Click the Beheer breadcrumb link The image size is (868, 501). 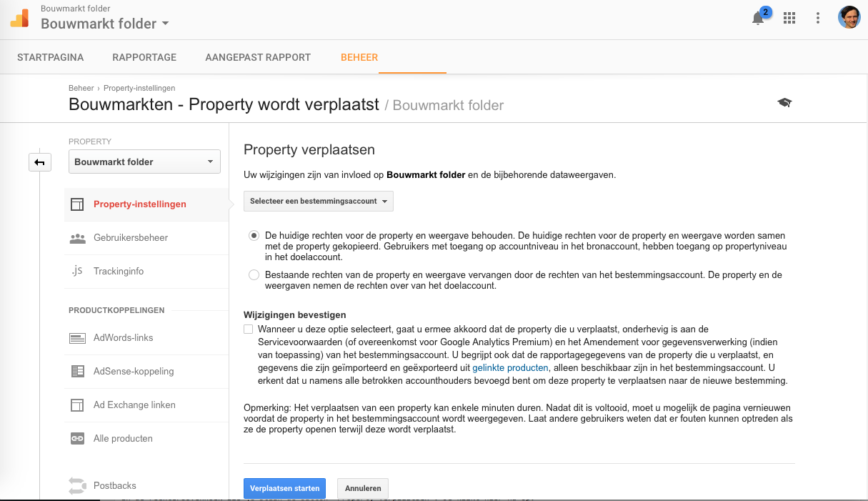(81, 88)
